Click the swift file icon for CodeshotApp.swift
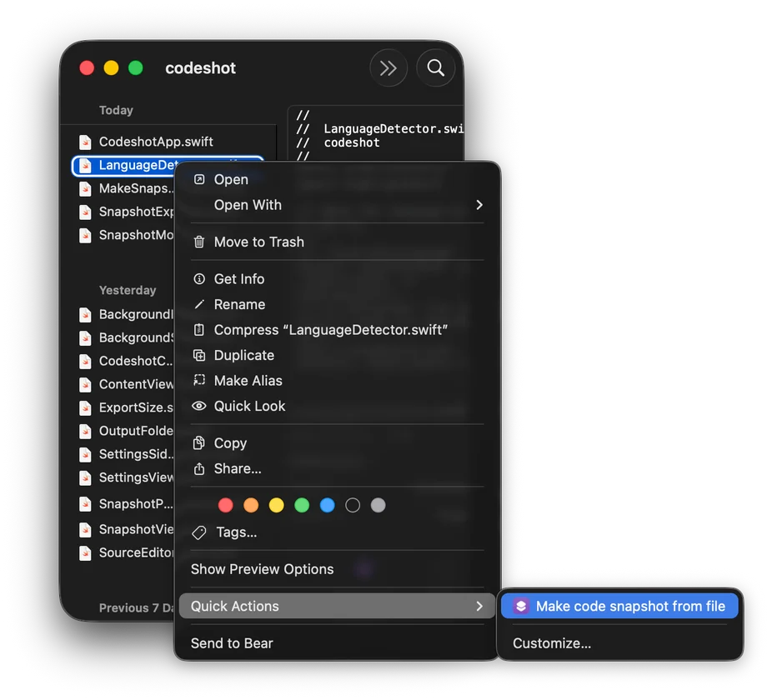This screenshot has height=700, width=767. tap(85, 142)
